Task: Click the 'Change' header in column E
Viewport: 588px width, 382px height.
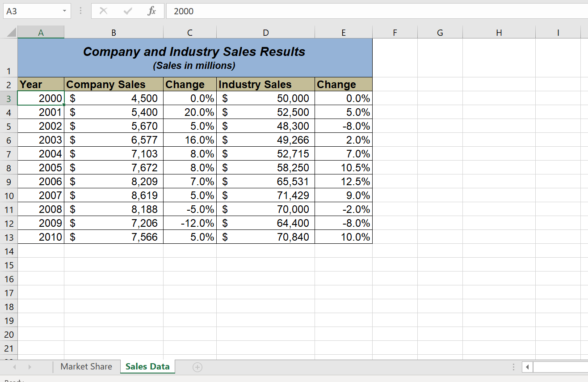Action: [343, 84]
